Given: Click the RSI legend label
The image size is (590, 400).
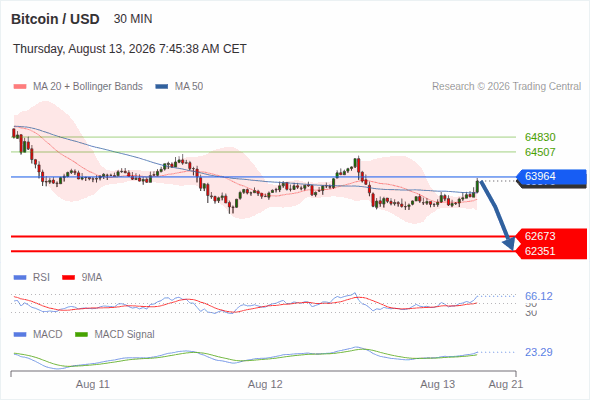Looking at the screenshot, I should [x=41, y=278].
